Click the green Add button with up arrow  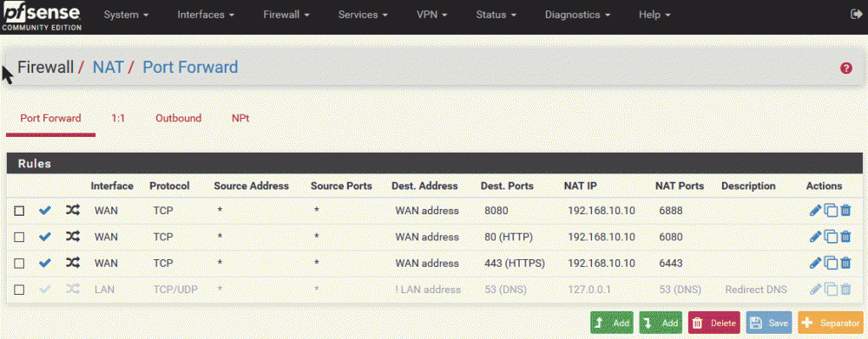click(612, 323)
